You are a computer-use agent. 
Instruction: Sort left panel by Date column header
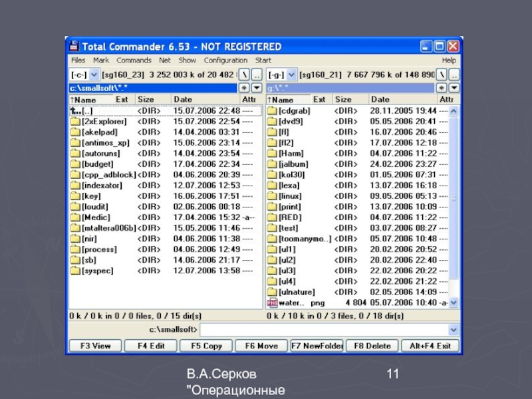click(x=183, y=100)
